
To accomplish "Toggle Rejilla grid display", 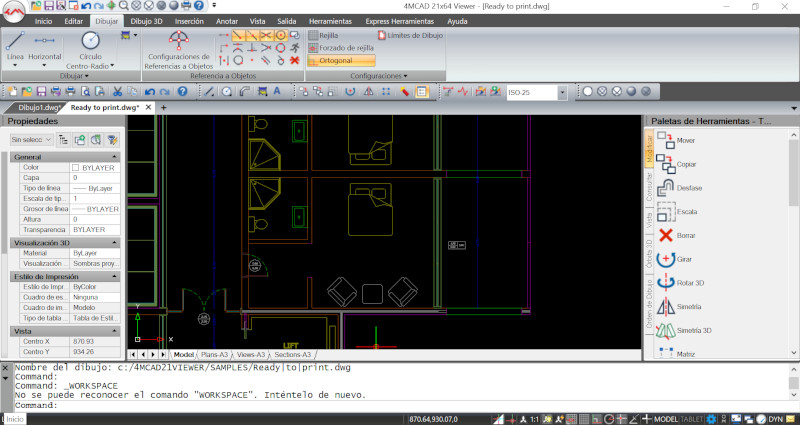I will tap(323, 35).
